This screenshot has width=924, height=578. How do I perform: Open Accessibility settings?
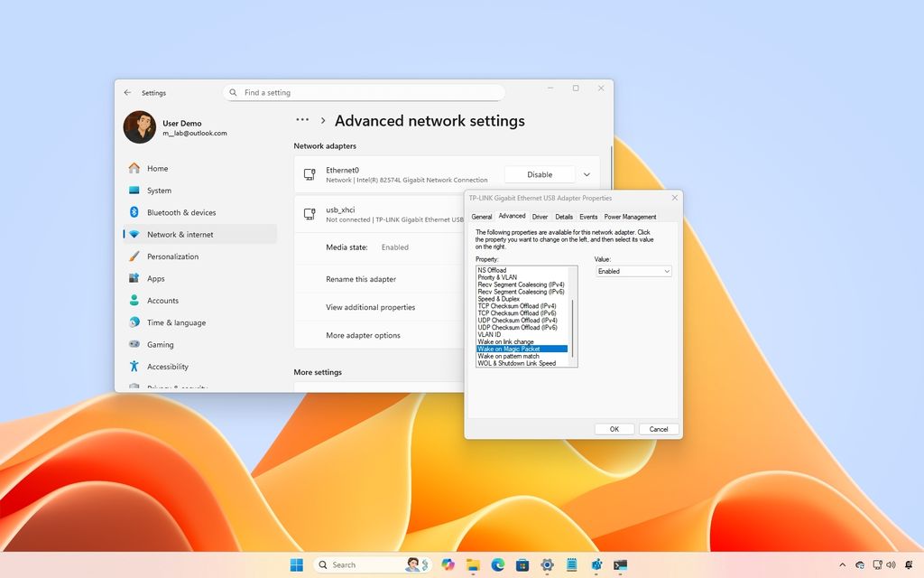point(171,366)
